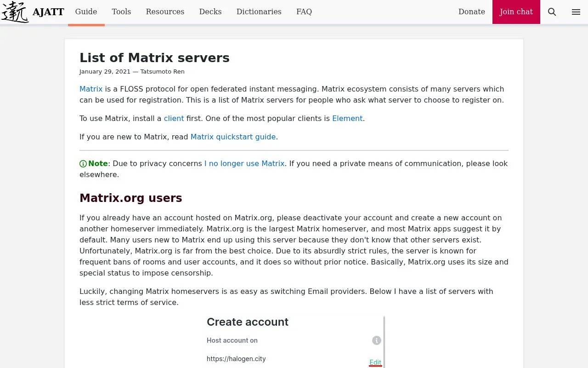Open the Element client link
The width and height of the screenshot is (588, 368).
click(x=347, y=118)
